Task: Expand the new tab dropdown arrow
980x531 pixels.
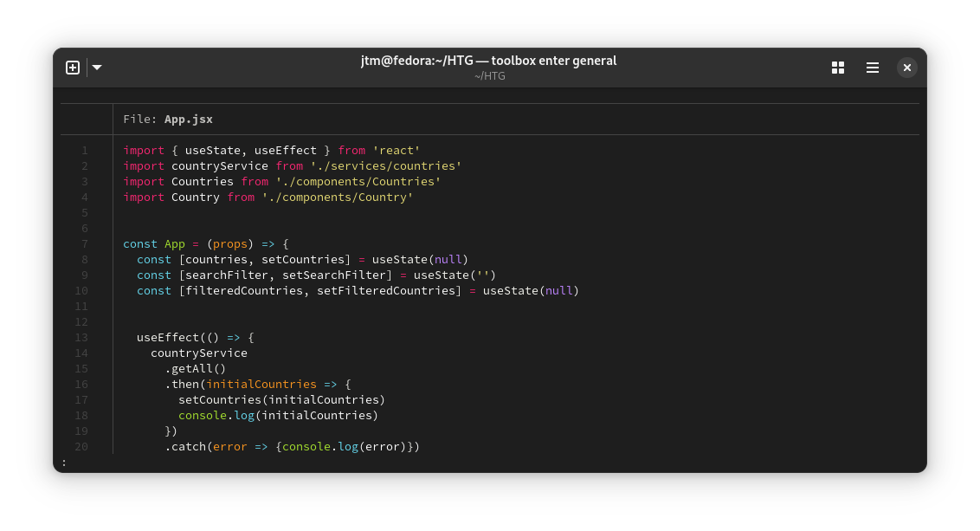Action: click(x=97, y=68)
